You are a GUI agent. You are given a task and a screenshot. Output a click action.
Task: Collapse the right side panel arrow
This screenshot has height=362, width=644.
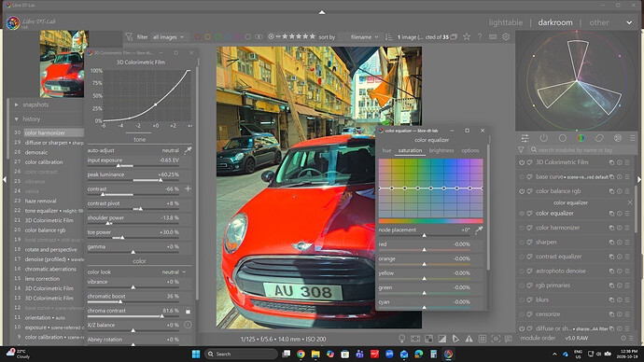point(639,180)
